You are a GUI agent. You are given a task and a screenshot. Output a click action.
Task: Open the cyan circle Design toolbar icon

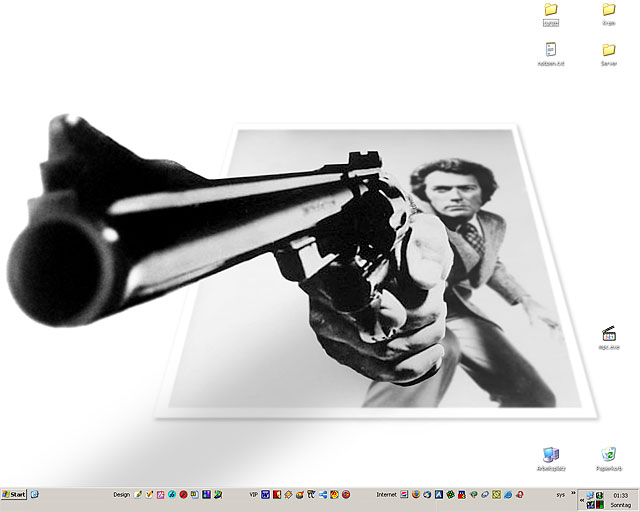172,494
